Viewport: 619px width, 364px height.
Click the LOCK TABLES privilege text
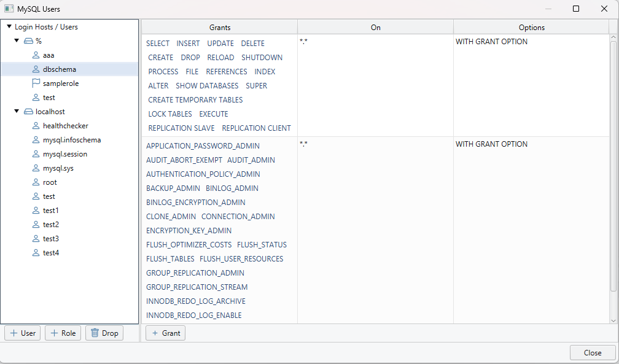tap(169, 114)
